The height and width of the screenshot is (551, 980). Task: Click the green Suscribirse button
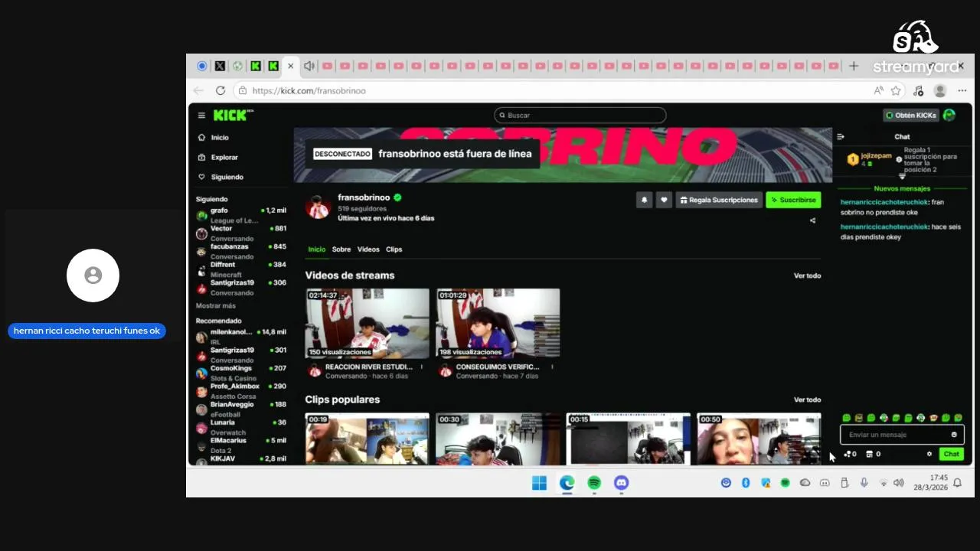pyautogui.click(x=793, y=200)
